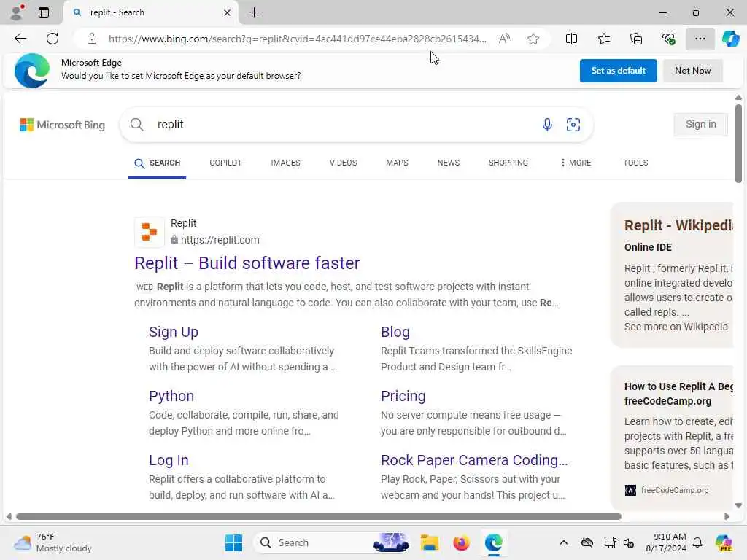Open Replit – Build software faster result
The width and height of the screenshot is (747, 560).
click(247, 262)
